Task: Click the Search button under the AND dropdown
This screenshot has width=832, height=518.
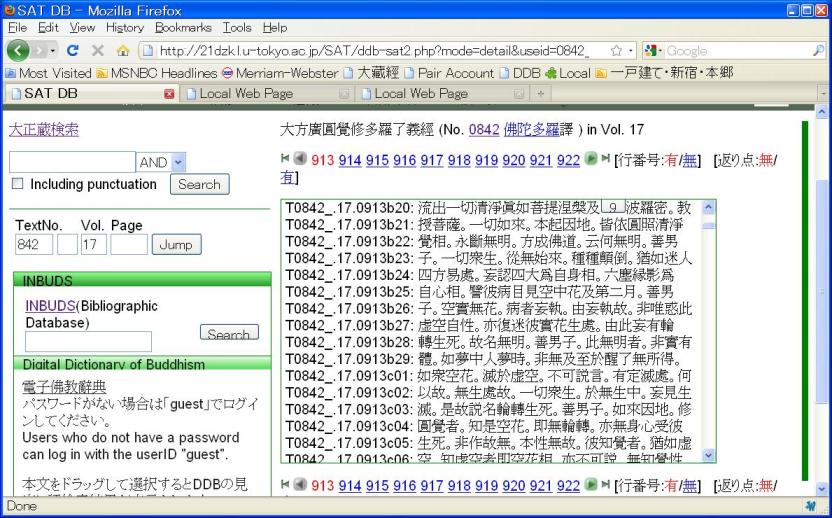Action: pos(200,184)
